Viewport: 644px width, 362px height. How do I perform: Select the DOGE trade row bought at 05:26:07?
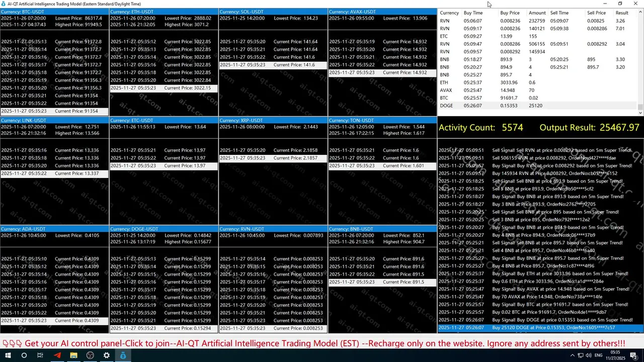(x=538, y=106)
